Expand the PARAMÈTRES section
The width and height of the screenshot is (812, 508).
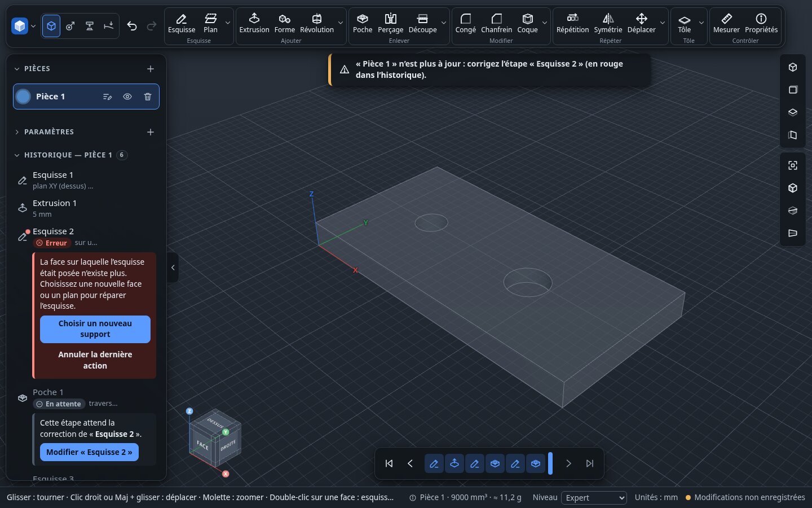17,132
